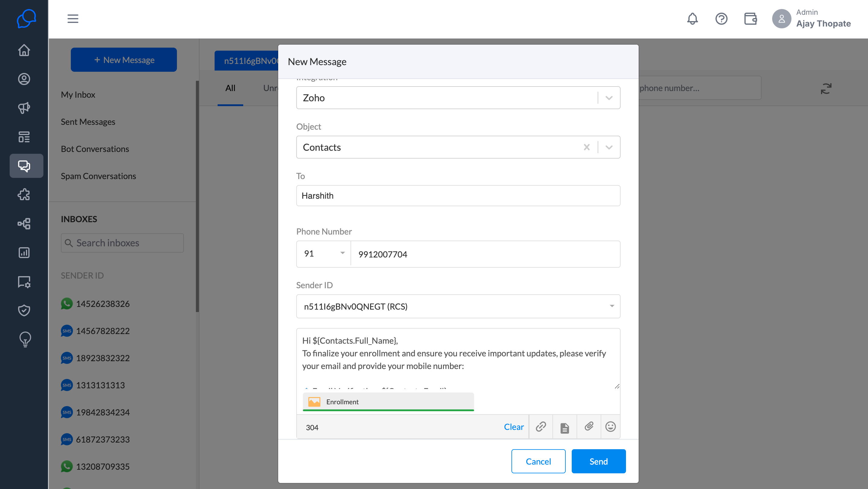Click the Clear message link
This screenshot has height=489, width=868.
click(514, 427)
